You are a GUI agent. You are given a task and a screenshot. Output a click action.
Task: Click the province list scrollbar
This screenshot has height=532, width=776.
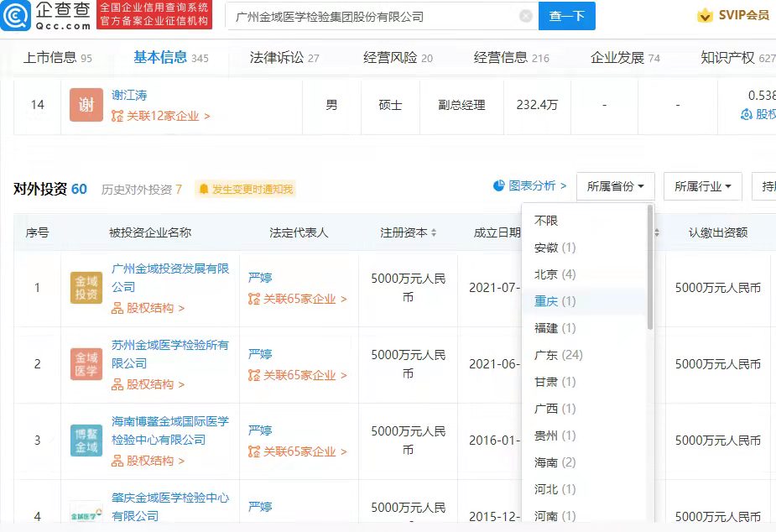650,268
